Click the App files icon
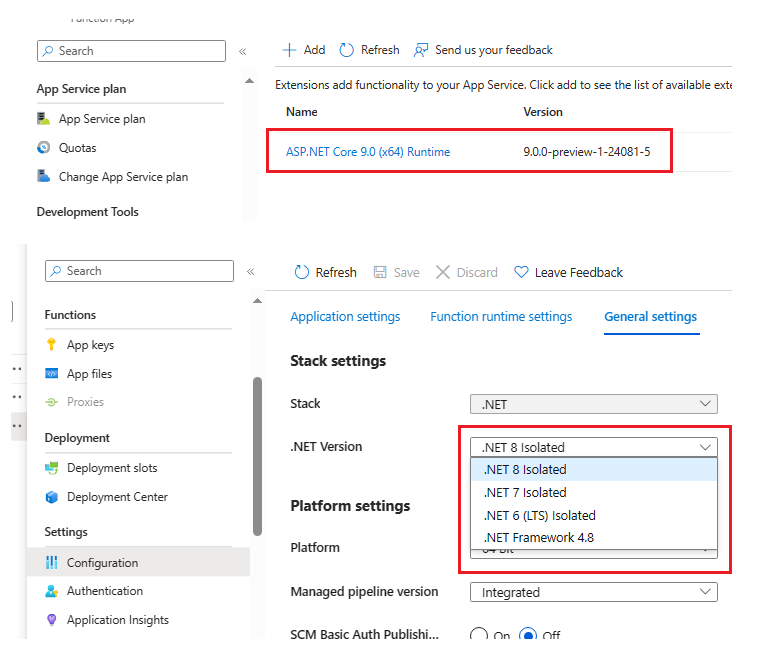The width and height of the screenshot is (761, 655). 51,373
